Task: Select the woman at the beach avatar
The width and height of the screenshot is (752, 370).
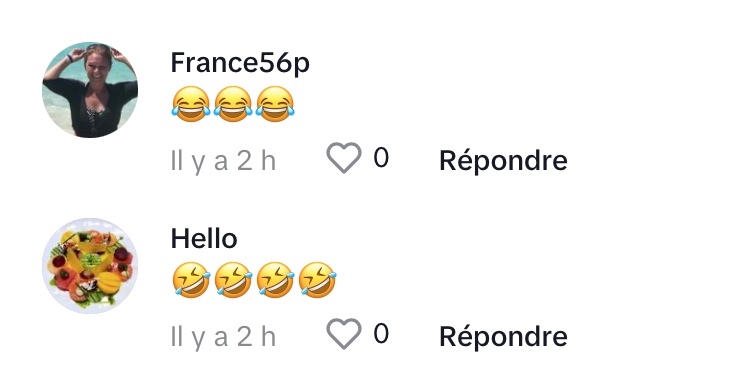Action: coord(90,90)
